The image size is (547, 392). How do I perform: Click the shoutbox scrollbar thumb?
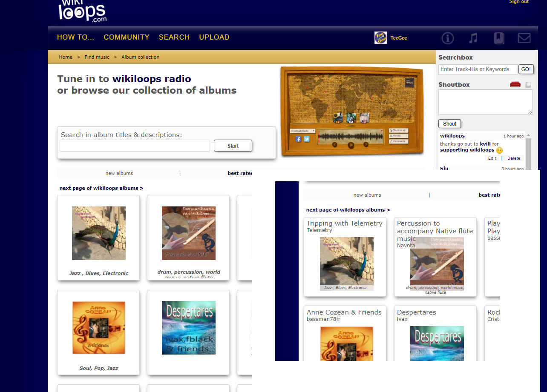click(x=529, y=154)
